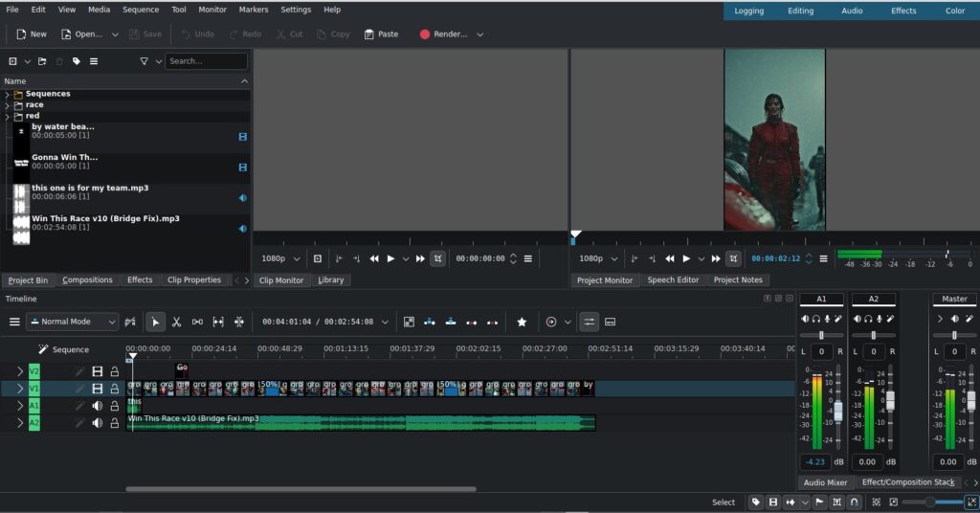Expand the 'race' folder in bin
Image resolution: width=980 pixels, height=513 pixels.
(8, 105)
